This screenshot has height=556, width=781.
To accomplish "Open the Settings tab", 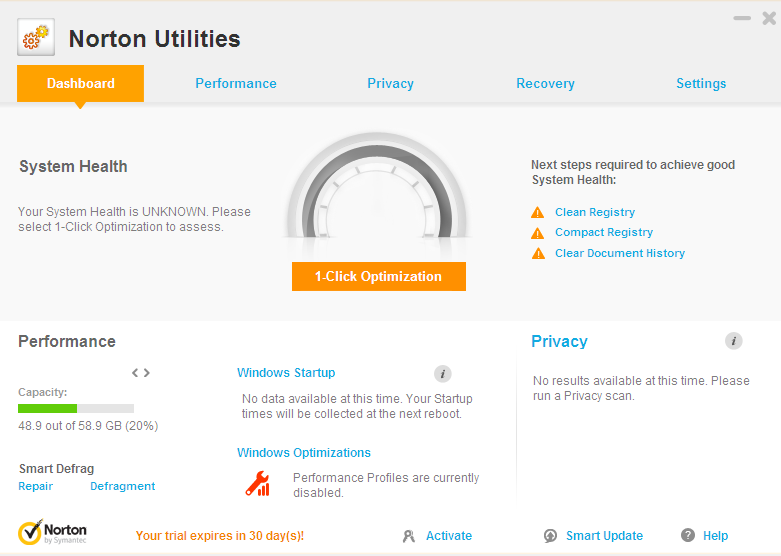I will (x=701, y=84).
